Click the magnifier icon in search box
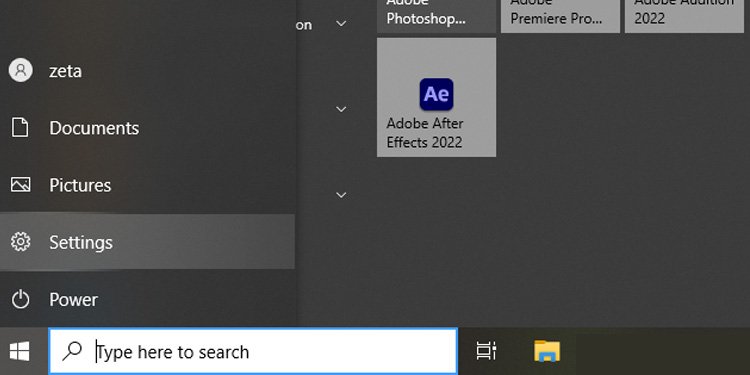Viewport: 750px width, 375px height. [x=72, y=352]
